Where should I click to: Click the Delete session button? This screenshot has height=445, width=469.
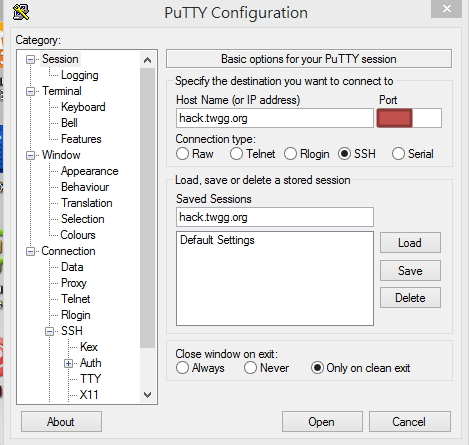(410, 298)
